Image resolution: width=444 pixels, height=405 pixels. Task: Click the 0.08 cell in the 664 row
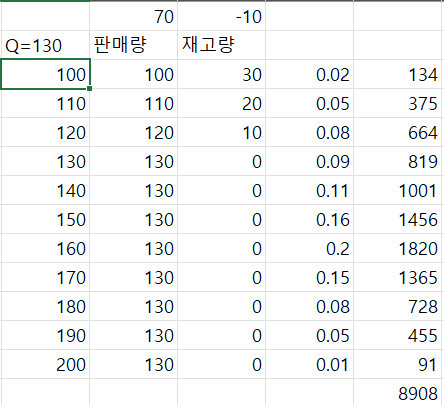[309, 132]
